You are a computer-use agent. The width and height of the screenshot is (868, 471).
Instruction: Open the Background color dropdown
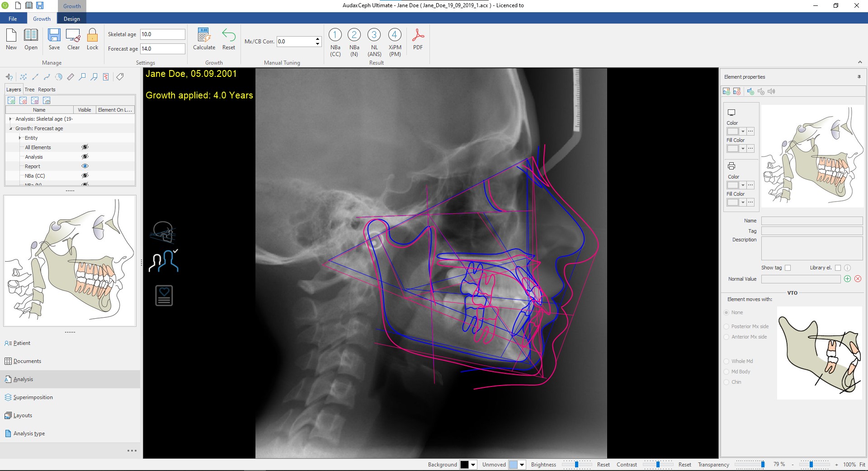coord(473,465)
